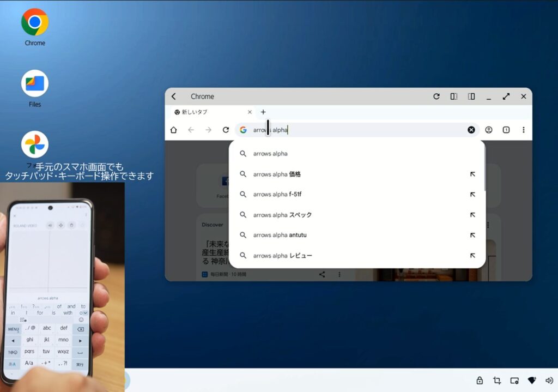This screenshot has width=558, height=392.
Task: Tap the abc key on the phone keyboard
Action: pyautogui.click(x=47, y=328)
